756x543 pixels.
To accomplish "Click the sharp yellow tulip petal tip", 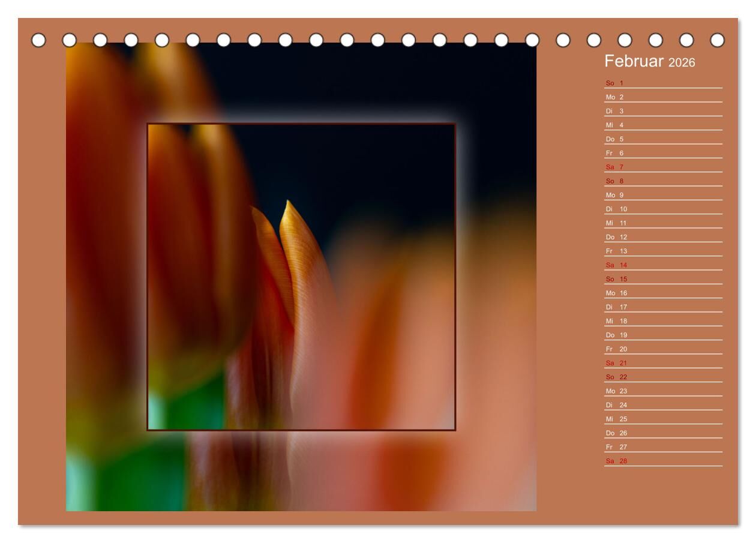I will 289,204.
